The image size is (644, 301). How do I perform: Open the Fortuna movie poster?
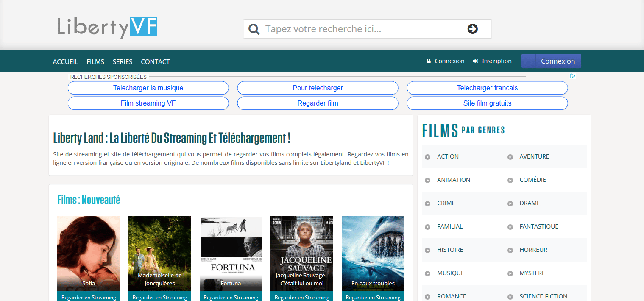(231, 254)
